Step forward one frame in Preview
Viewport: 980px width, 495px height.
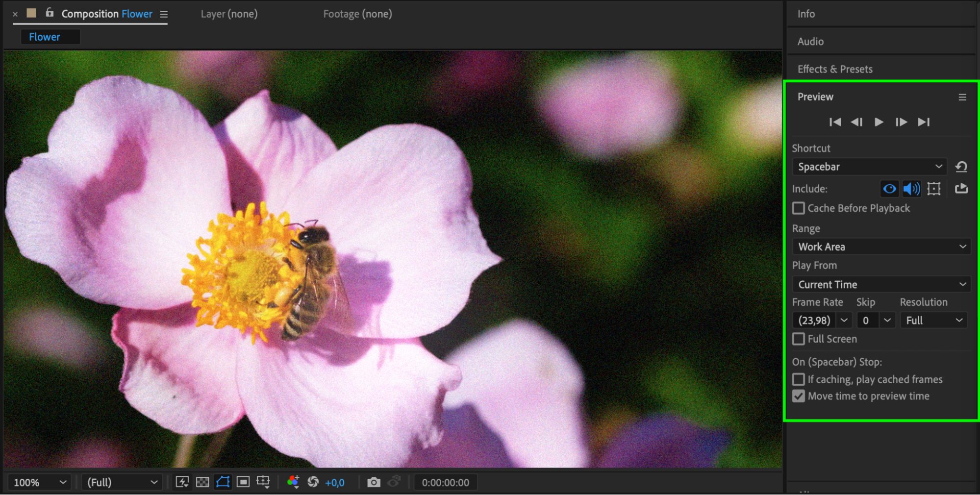(x=901, y=122)
